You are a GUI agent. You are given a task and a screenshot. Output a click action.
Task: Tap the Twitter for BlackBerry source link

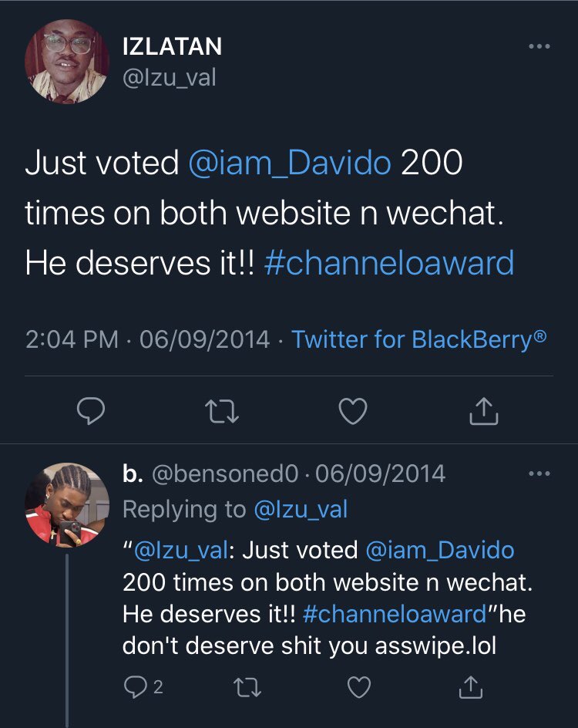(419, 339)
